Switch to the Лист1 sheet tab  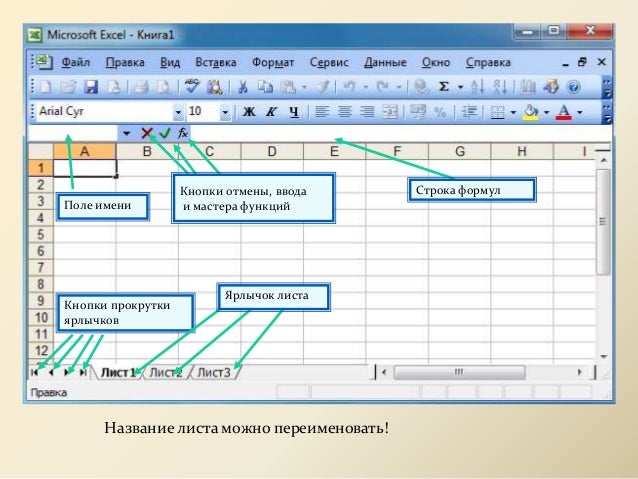(x=118, y=372)
